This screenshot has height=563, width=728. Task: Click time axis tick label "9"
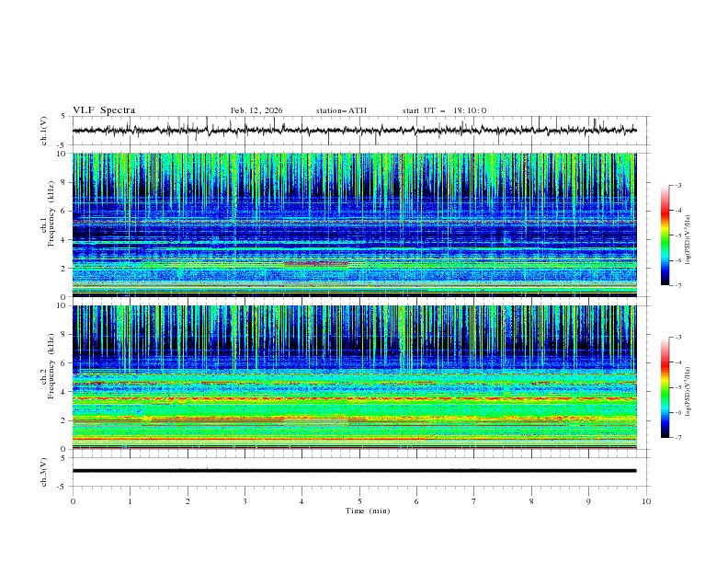[588, 501]
